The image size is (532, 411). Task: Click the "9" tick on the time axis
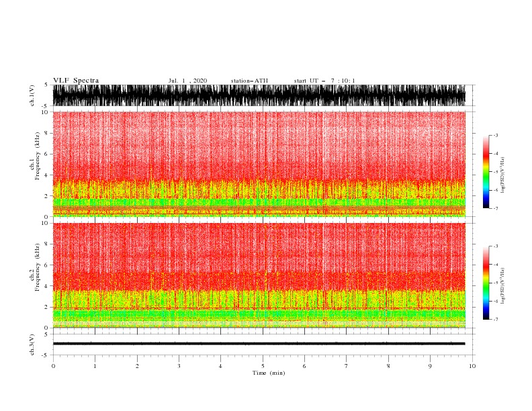(430, 366)
